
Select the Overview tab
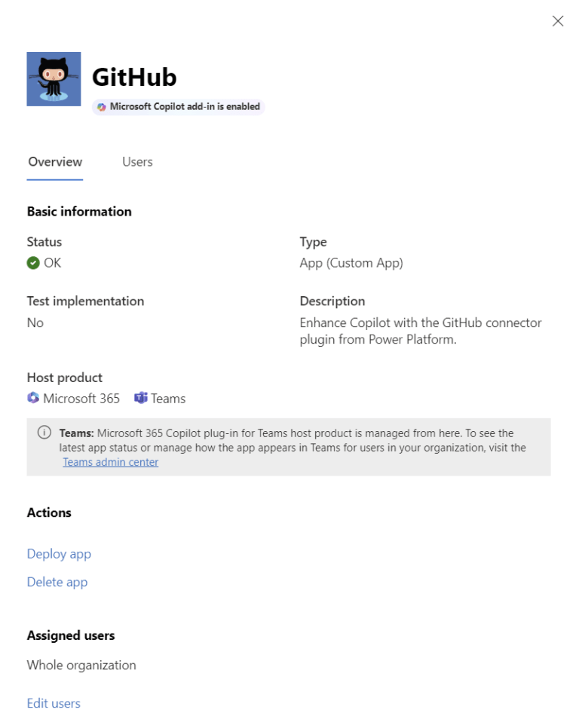54,161
